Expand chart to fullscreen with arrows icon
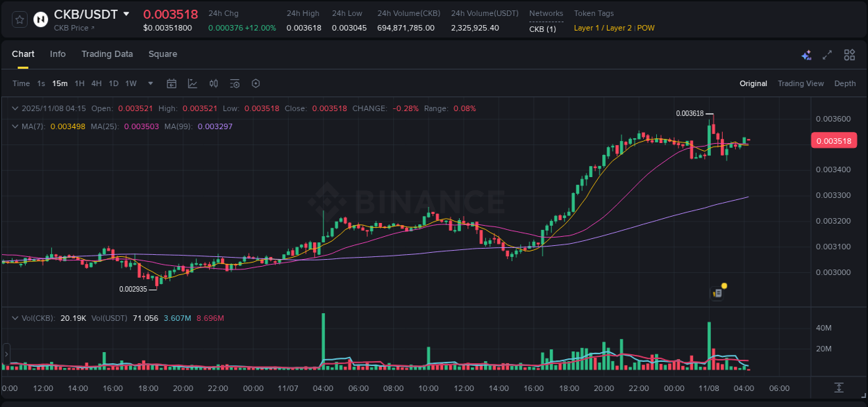This screenshot has height=407, width=868. 826,54
